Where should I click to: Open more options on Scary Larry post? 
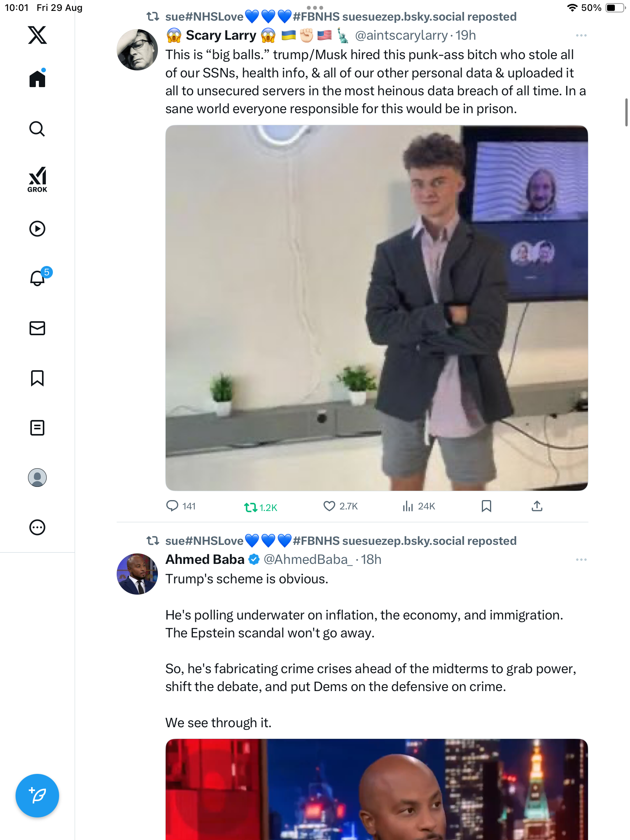tap(581, 36)
